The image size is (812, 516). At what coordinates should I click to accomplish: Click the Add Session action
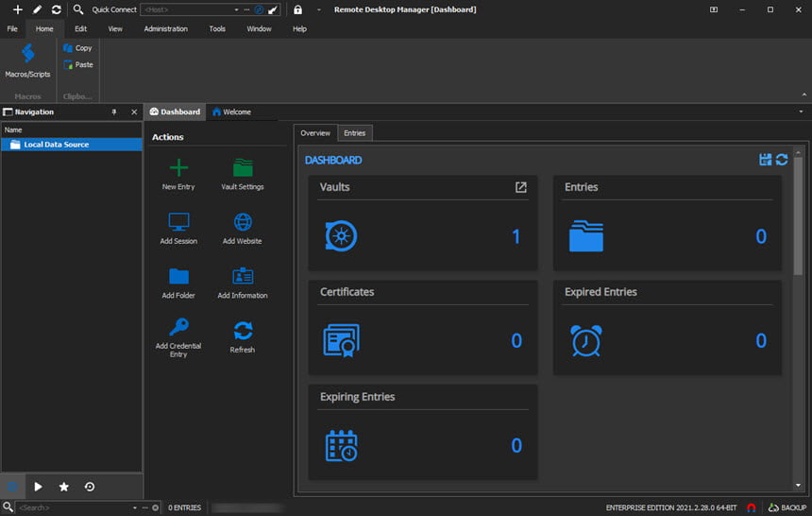[178, 229]
